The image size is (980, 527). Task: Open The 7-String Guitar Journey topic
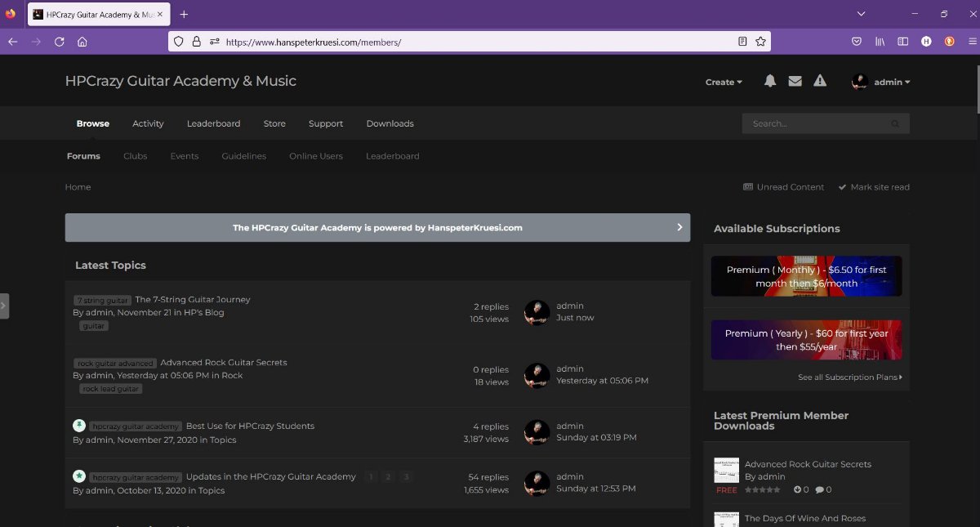193,299
